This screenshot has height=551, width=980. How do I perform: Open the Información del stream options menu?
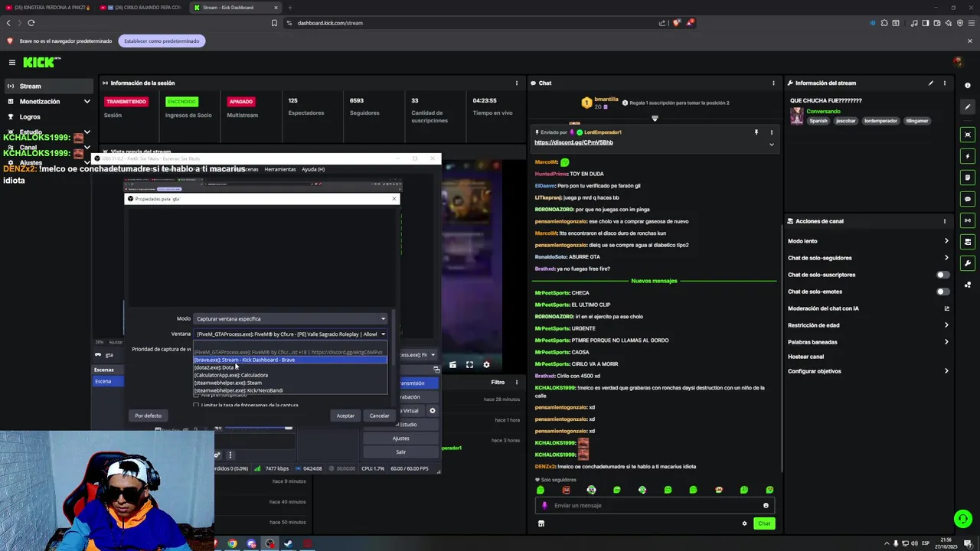tap(944, 83)
